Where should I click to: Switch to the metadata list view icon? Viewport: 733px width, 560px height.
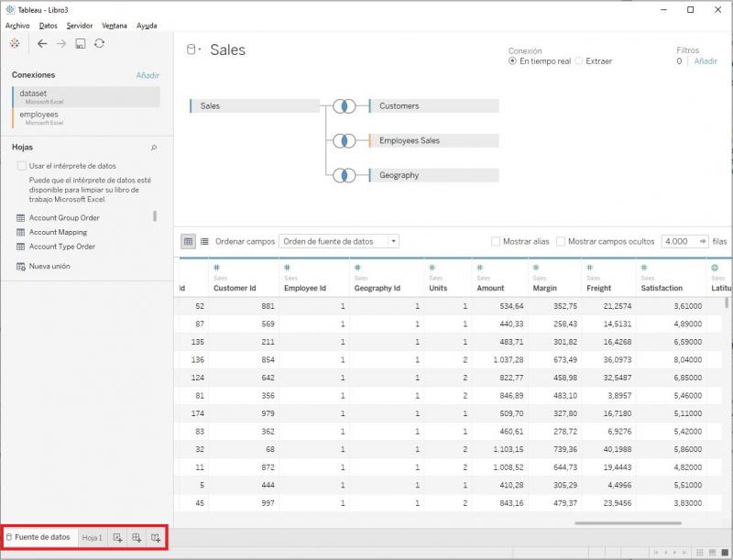[204, 241]
